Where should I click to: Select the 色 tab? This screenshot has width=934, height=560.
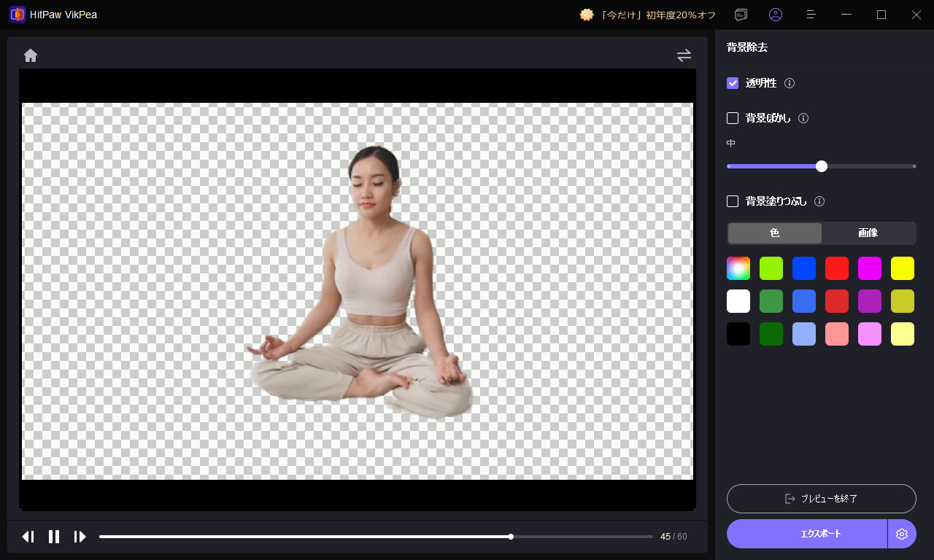pos(774,233)
